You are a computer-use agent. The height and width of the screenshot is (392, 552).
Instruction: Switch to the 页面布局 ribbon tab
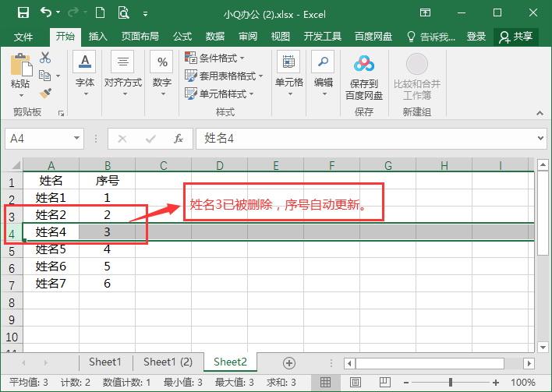point(140,37)
